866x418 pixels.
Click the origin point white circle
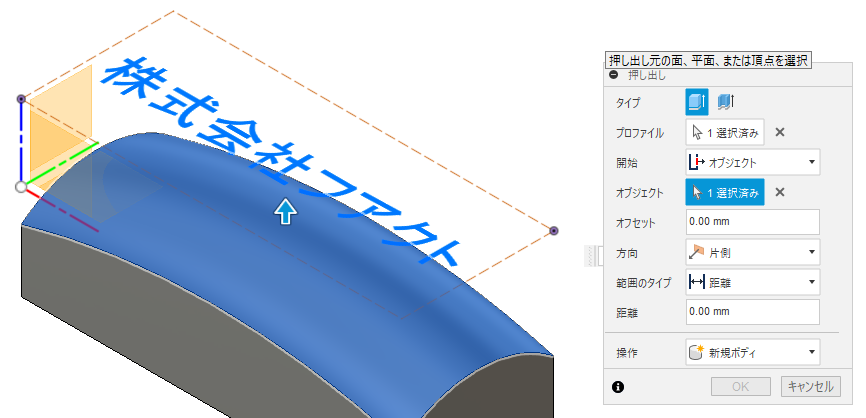(21, 187)
